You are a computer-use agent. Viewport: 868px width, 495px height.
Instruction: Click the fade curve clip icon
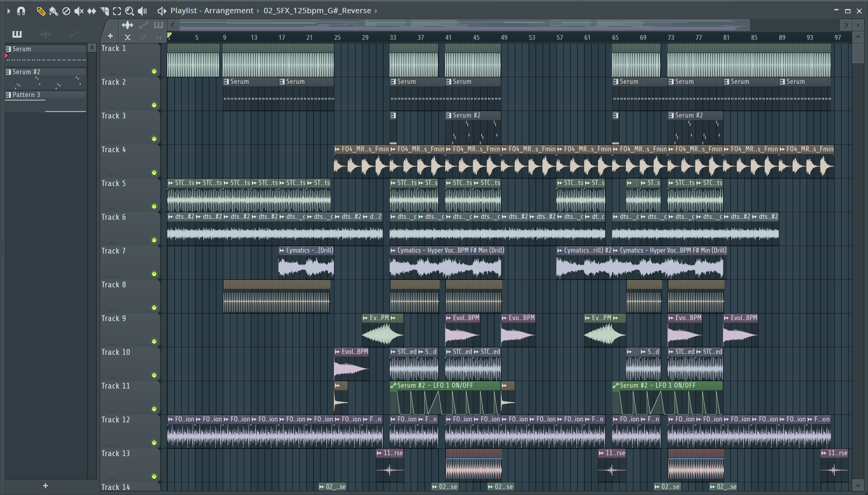click(143, 37)
